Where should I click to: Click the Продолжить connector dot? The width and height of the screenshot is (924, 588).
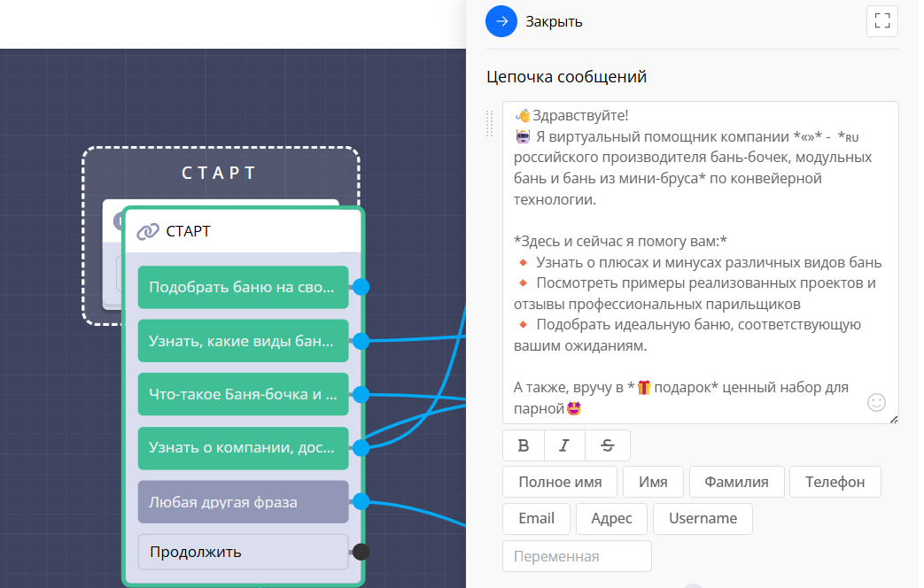tap(361, 553)
